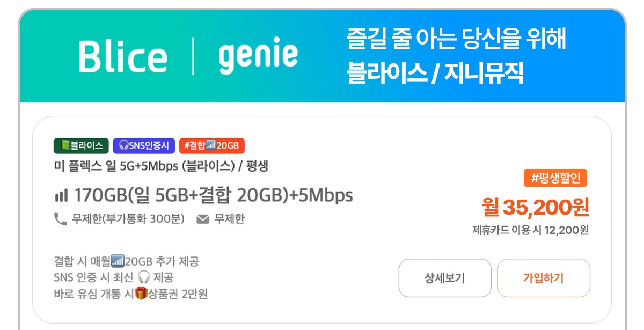The width and height of the screenshot is (644, 330).
Task: Click the envelope message icon
Action: (203, 219)
